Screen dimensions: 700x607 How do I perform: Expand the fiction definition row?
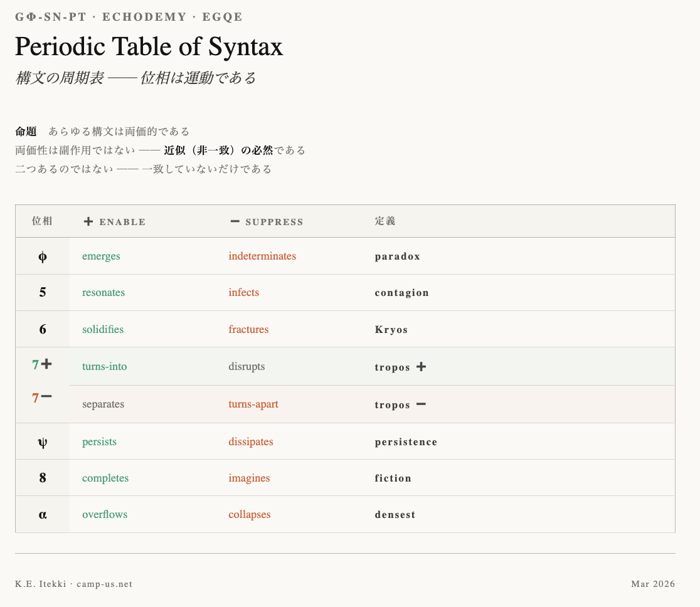(x=393, y=478)
